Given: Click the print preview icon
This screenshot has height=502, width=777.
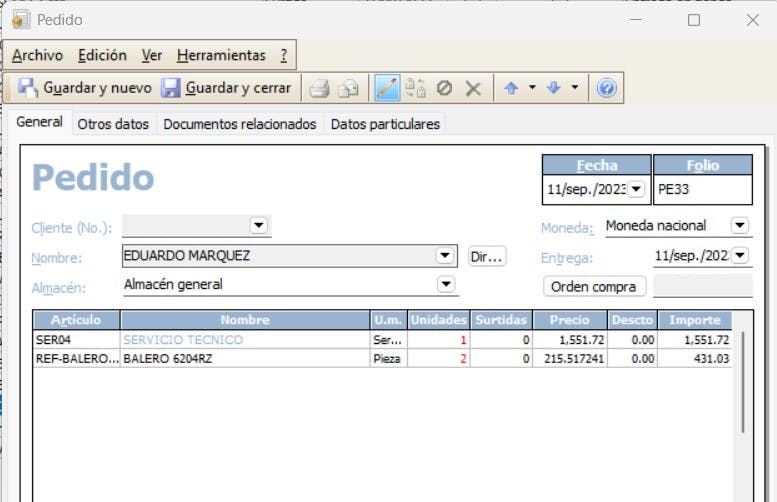Looking at the screenshot, I should pyautogui.click(x=348, y=88).
